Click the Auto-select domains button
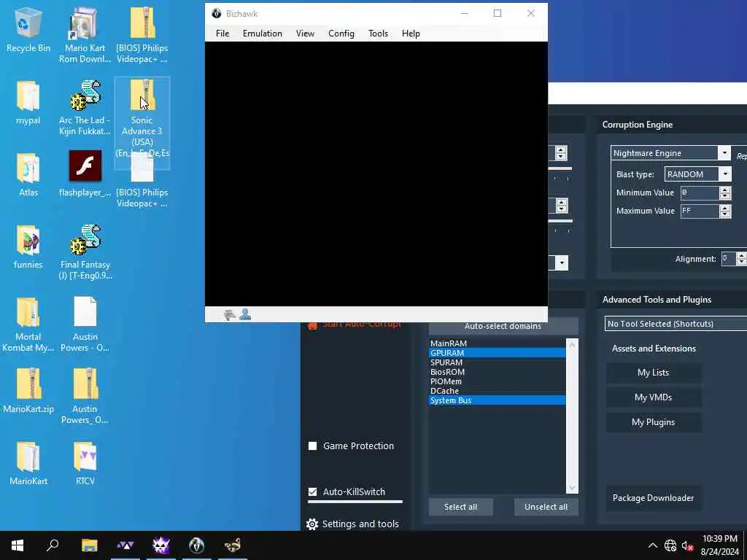 [503, 326]
